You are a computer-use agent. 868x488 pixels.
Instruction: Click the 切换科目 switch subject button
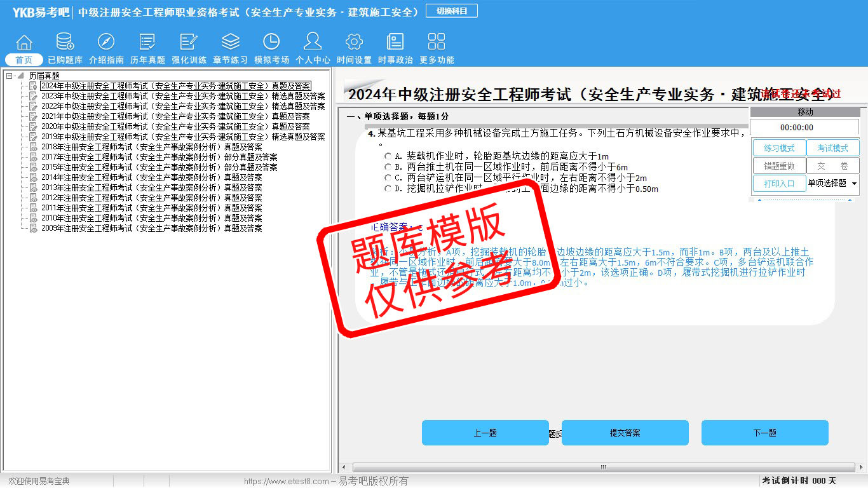coord(452,11)
